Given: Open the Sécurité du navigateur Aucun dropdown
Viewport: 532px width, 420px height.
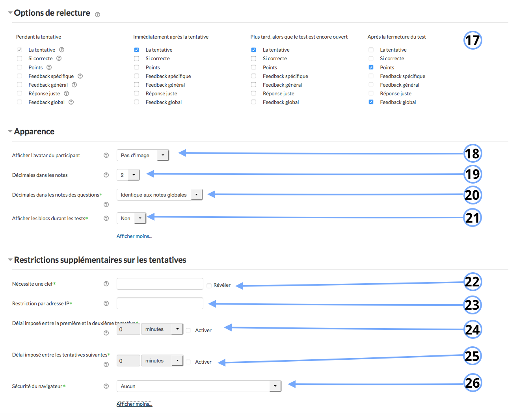Looking at the screenshot, I should point(199,386).
